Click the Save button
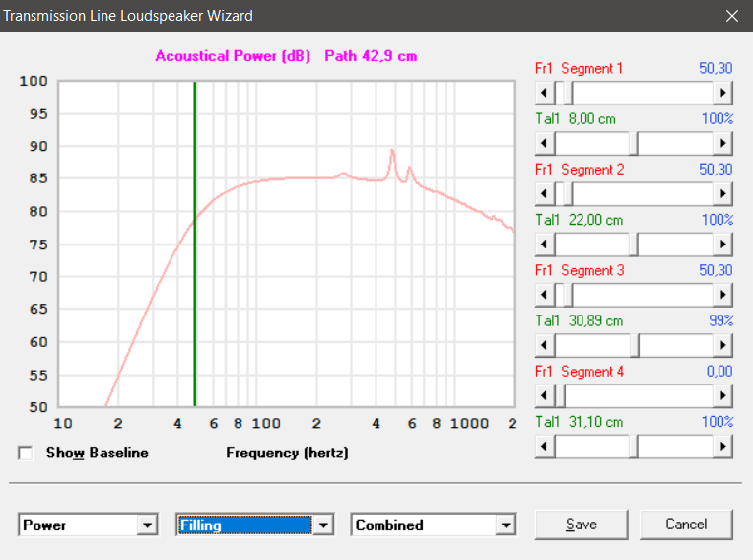753x560 pixels. 582,525
